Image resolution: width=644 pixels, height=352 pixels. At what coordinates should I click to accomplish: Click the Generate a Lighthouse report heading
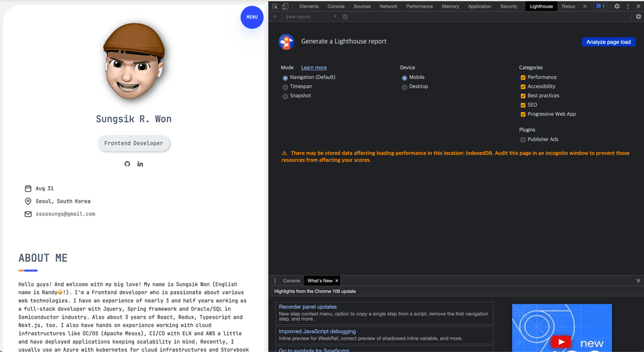344,41
